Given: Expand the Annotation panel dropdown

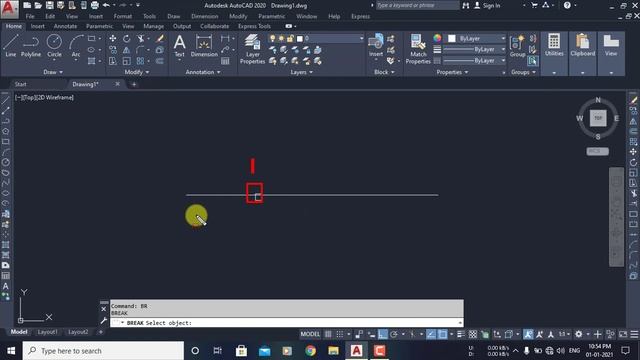Looking at the screenshot, I should [203, 72].
